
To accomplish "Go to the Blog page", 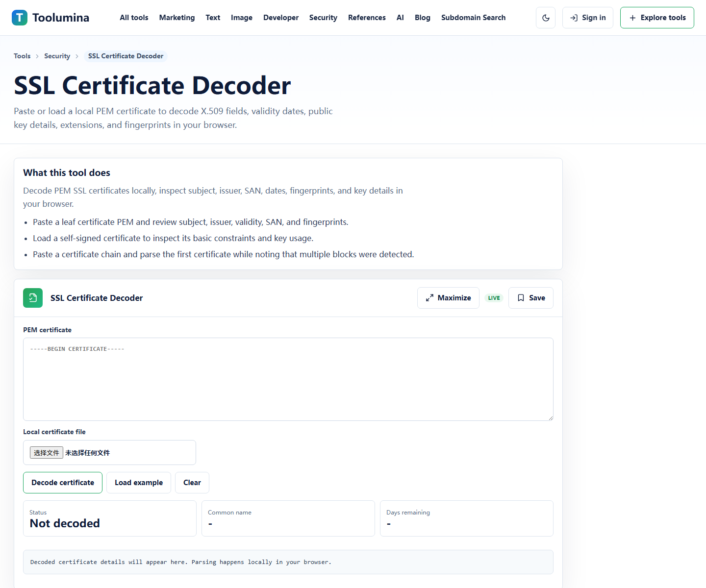I will 423,18.
